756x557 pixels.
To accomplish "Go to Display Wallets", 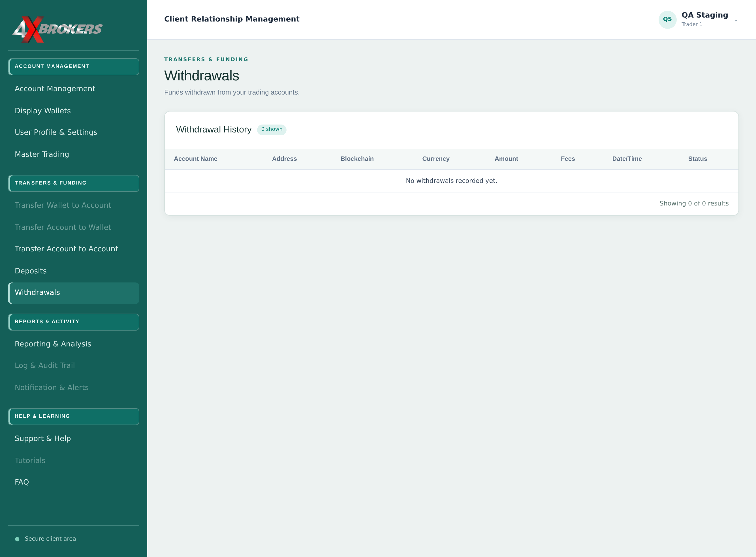I will 74,111.
